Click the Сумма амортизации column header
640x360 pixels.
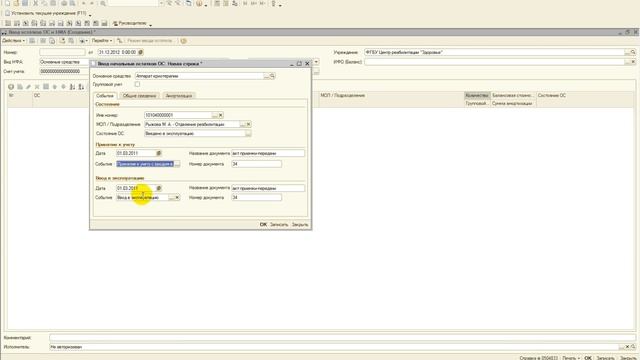tap(513, 103)
